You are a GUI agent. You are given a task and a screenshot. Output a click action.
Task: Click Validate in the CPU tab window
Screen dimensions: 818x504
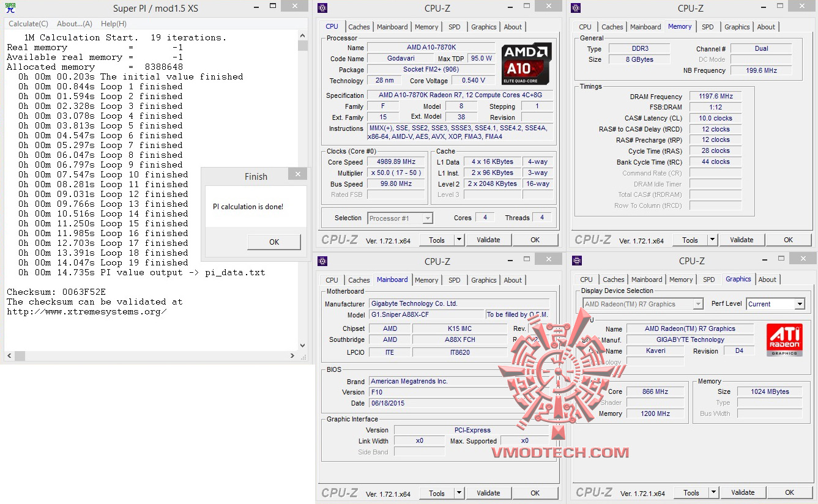click(488, 240)
